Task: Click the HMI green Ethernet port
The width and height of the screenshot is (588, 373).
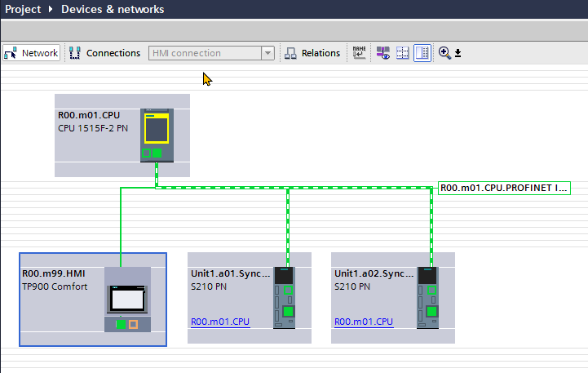Action: [x=121, y=324]
